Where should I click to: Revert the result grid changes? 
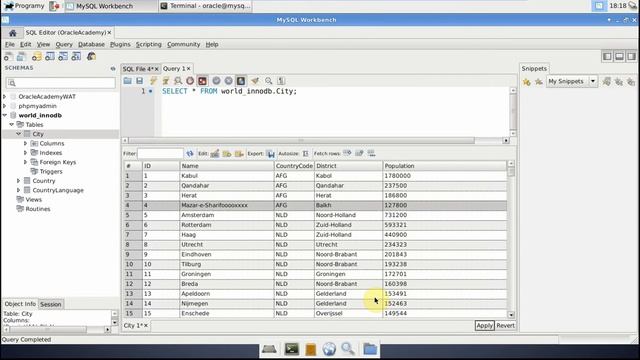coord(505,325)
